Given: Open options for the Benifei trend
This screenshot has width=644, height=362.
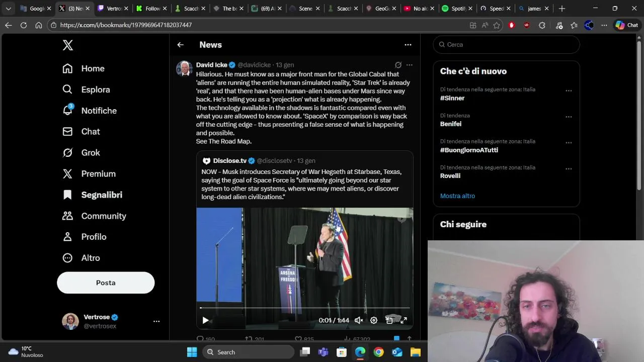Looking at the screenshot, I should (x=569, y=117).
